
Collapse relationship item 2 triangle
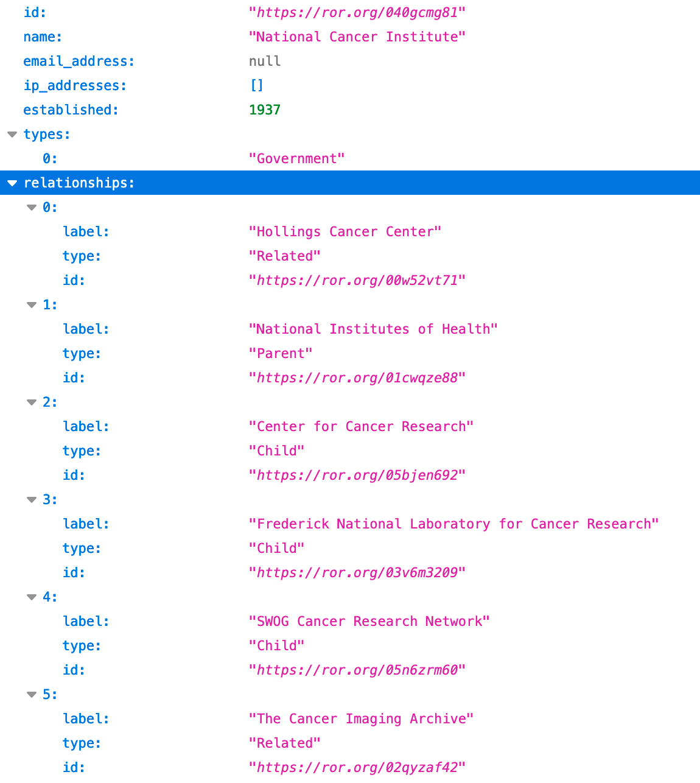click(32, 402)
